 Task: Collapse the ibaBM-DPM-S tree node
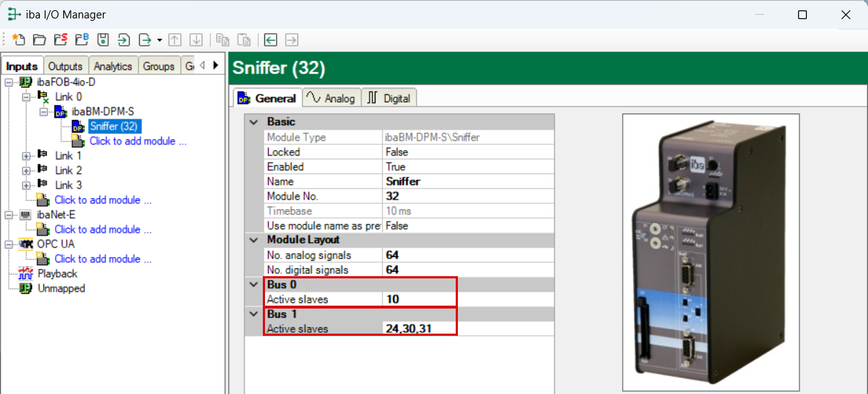point(43,112)
